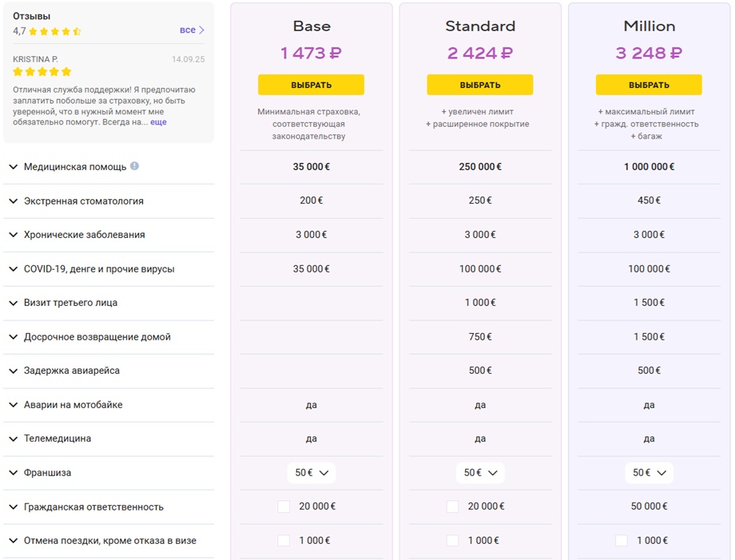735x560 pixels.
Task: Tick Standard civil liability 20 000 € checkbox
Action: (452, 506)
